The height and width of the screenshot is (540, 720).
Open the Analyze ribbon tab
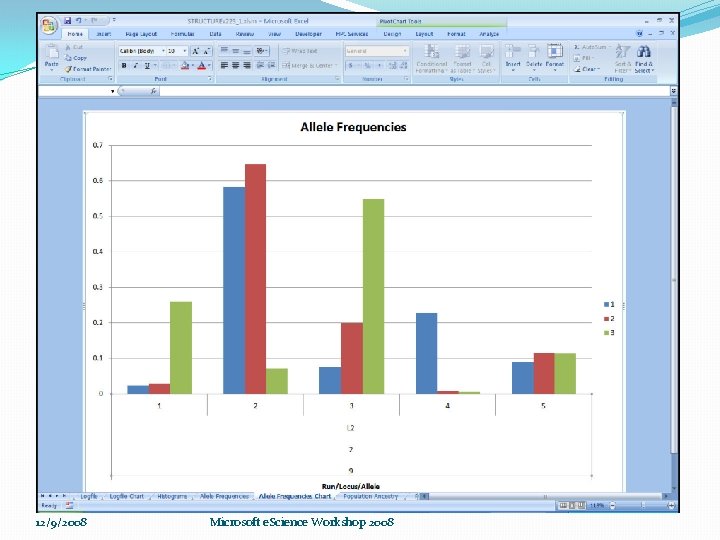pos(489,34)
